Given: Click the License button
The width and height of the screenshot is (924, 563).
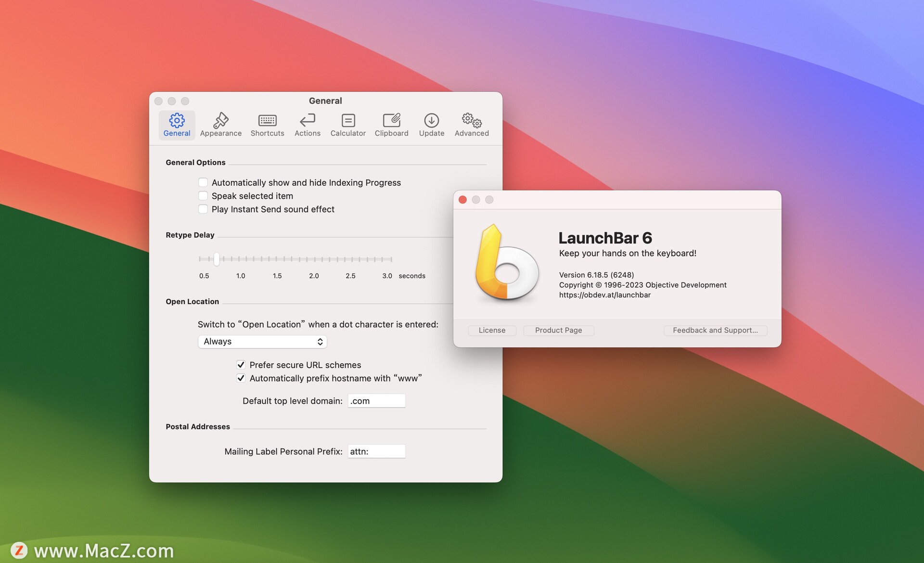Looking at the screenshot, I should 491,330.
